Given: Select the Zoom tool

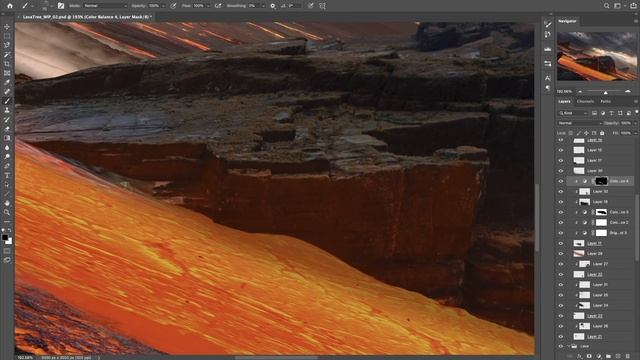Looking at the screenshot, I should click(7, 212).
